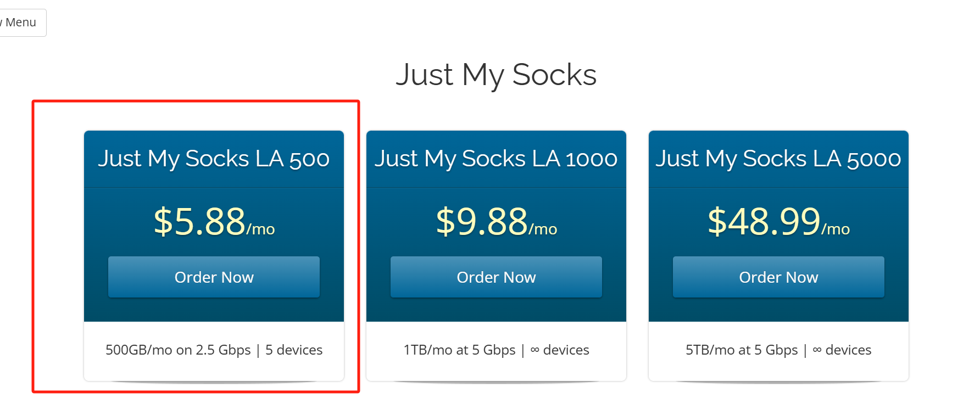Click the /mo suffix beside $5.88
Viewport: 980px width, 404px height.
[x=261, y=229]
